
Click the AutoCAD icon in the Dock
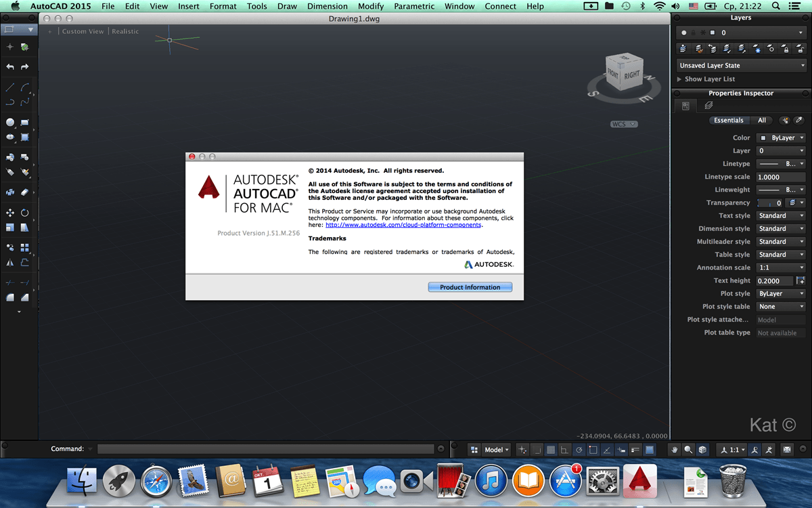coord(640,480)
